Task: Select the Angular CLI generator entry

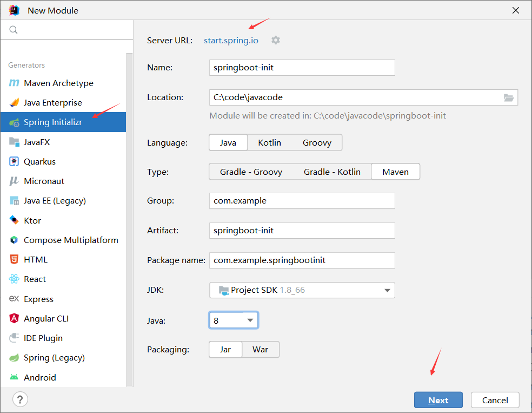Action: [x=63, y=318]
